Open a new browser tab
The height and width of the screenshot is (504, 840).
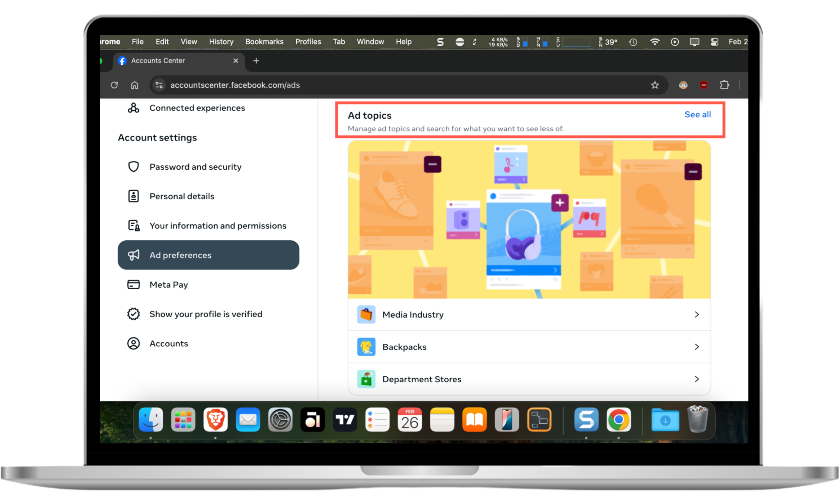[x=256, y=61]
